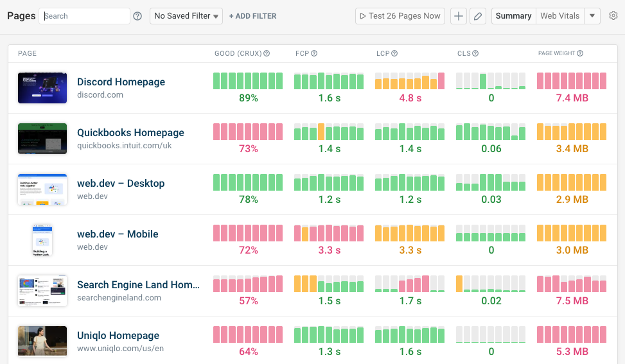Image resolution: width=625 pixels, height=364 pixels.
Task: Click Uniqlo's 5.3 MB page weight
Action: click(x=572, y=351)
